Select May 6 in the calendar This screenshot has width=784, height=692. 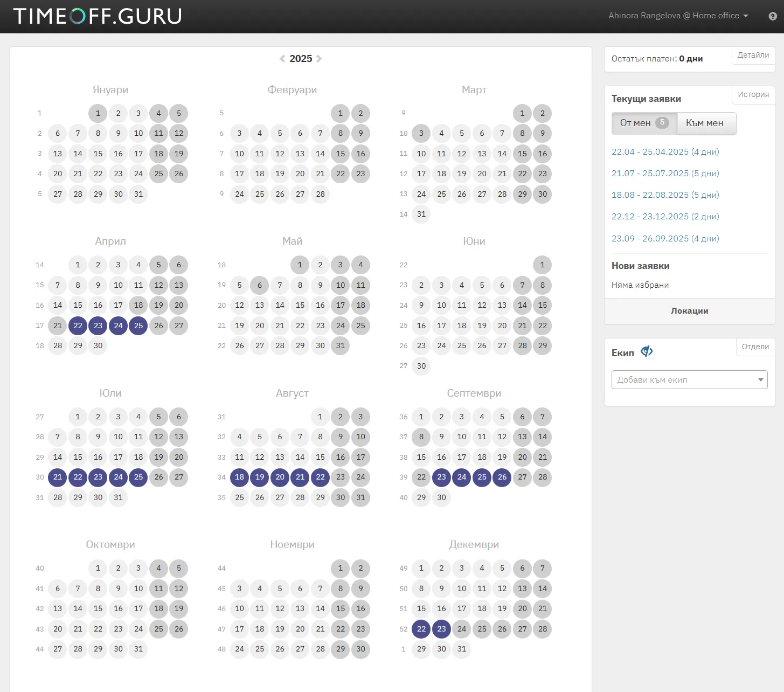pos(260,285)
